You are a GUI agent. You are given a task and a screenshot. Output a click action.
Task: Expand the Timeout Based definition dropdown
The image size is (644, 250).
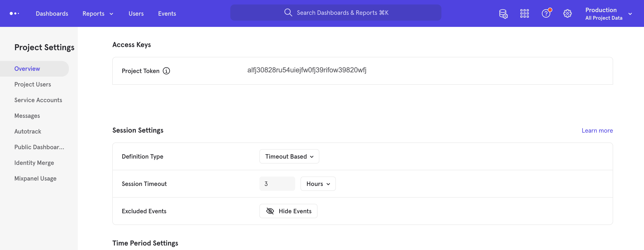click(289, 156)
